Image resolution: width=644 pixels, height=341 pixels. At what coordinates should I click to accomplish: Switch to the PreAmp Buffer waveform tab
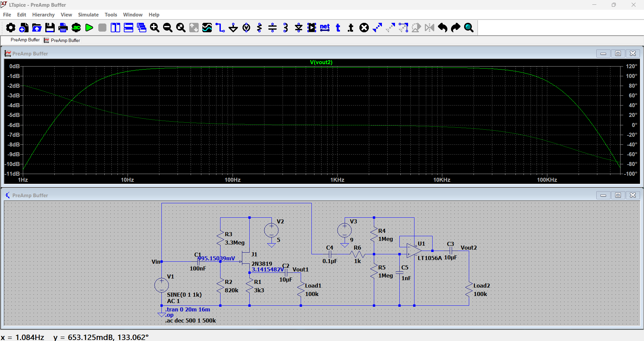pyautogui.click(x=62, y=40)
